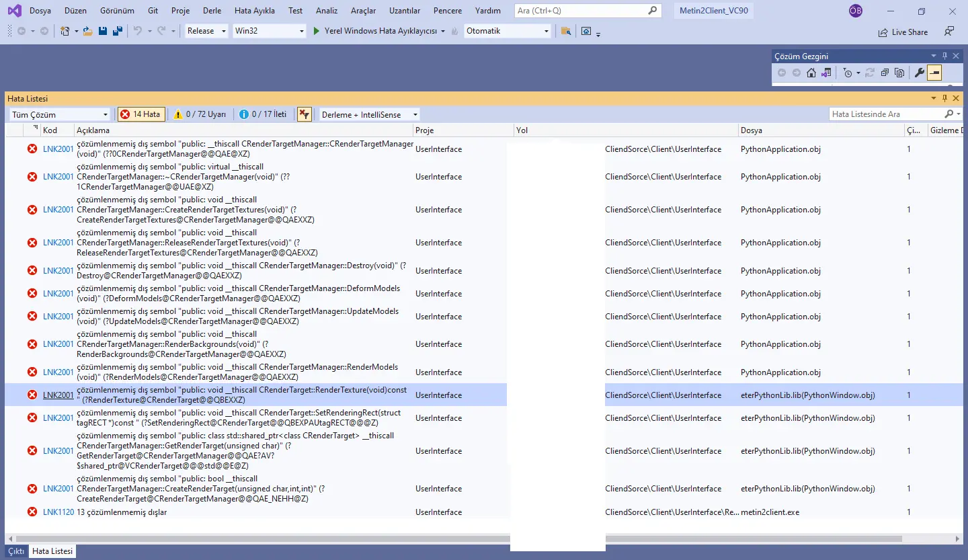Click Collapse All icon in Çözüm Gezgini
Screen dimensions: 968x560
coord(885,73)
